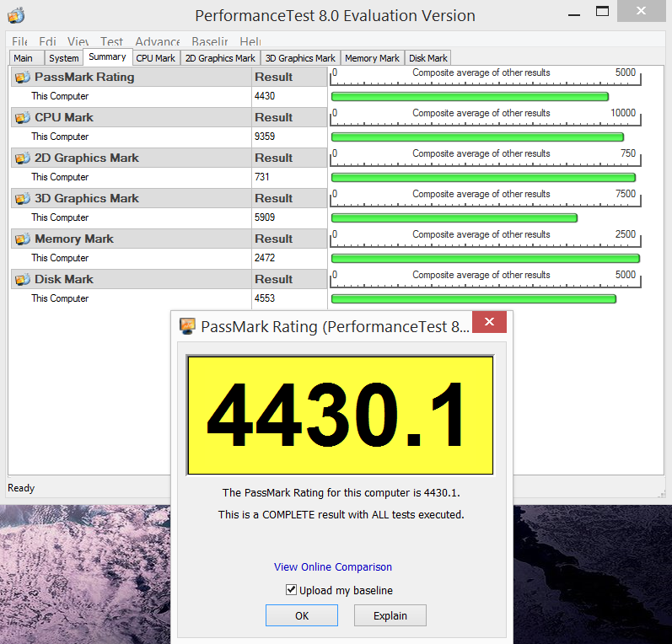Click the OK button in the dialog
672x644 pixels.
click(302, 615)
